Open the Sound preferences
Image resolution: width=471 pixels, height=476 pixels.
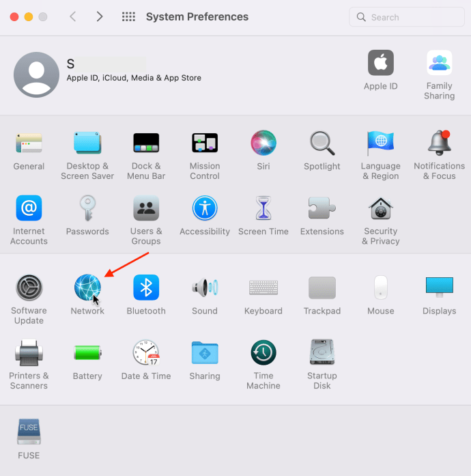(205, 288)
